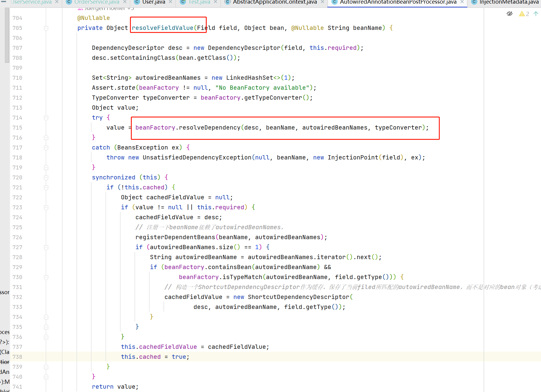Collapse the resolveFieldValue method at line 705

click(x=46, y=28)
